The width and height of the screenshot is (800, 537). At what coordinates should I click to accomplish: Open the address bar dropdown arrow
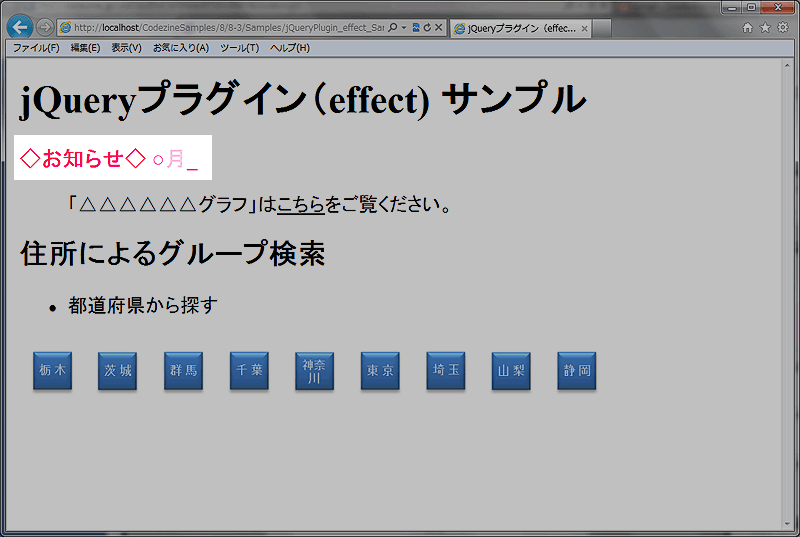pos(404,28)
